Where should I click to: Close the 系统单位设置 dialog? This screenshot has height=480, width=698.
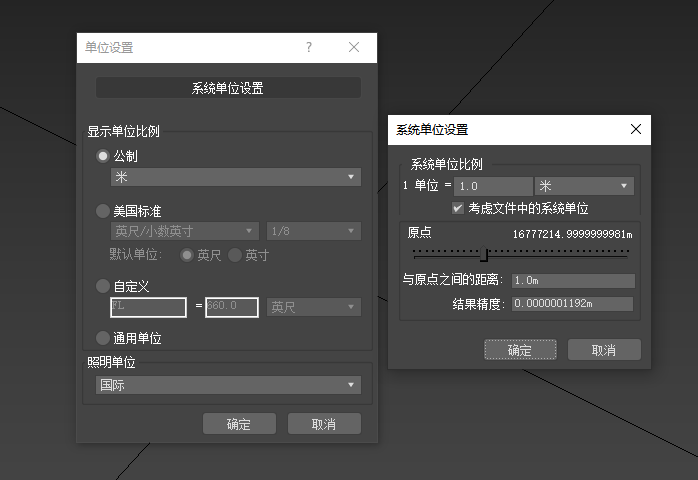tap(636, 129)
